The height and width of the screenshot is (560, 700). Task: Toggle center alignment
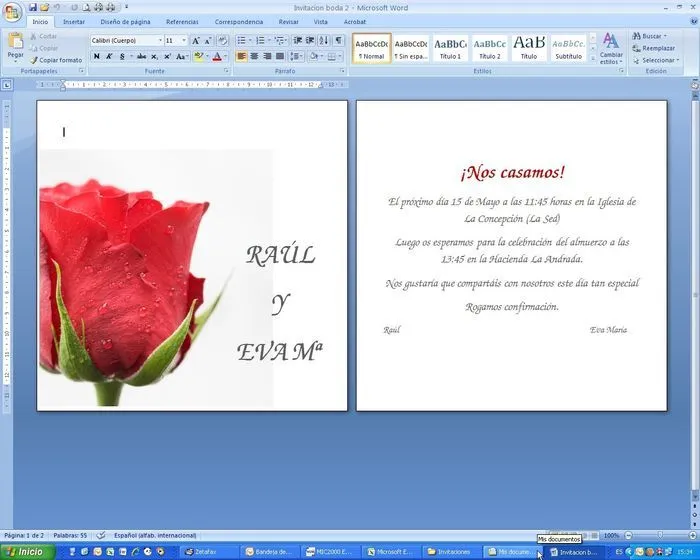pos(254,56)
